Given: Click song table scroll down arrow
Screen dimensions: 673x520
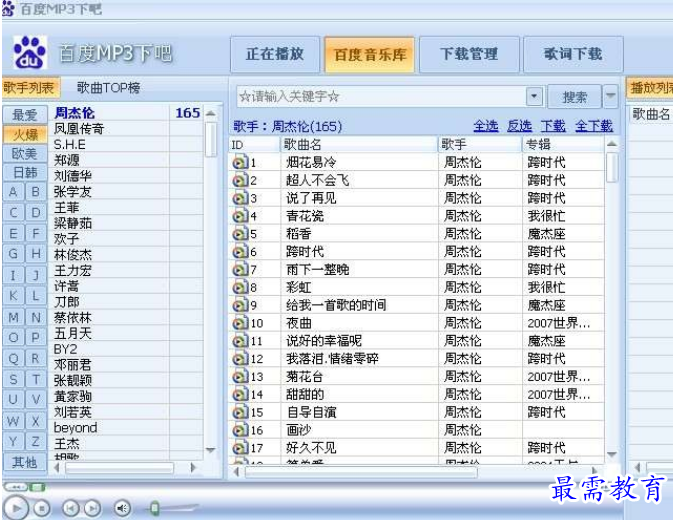Looking at the screenshot, I should 612,454.
